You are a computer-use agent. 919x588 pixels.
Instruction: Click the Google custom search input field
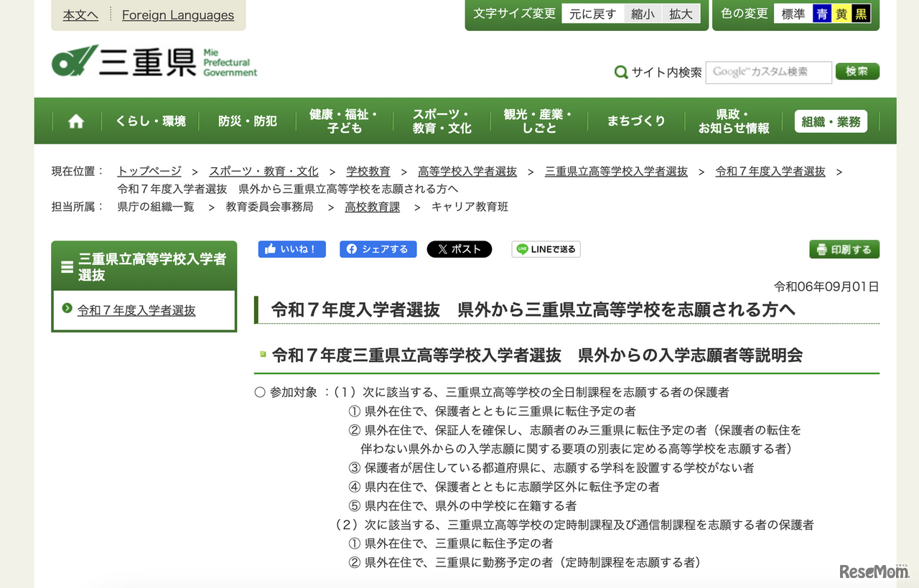(x=768, y=72)
